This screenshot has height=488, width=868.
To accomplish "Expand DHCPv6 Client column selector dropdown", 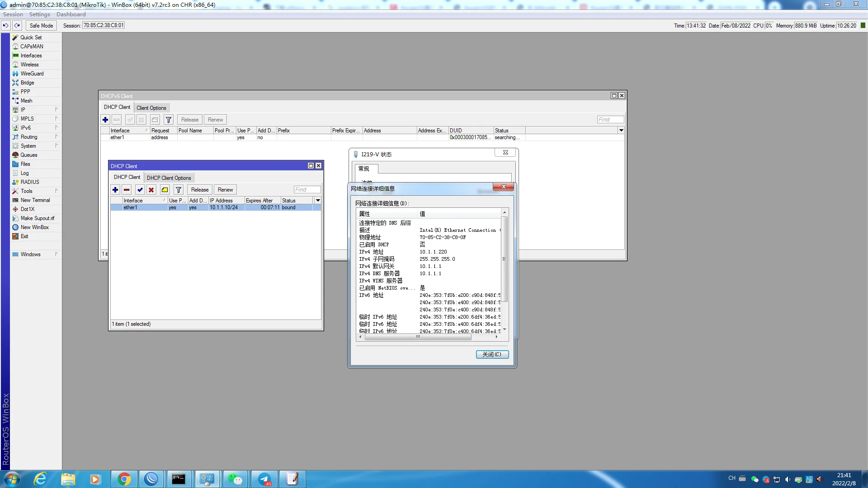I will pyautogui.click(x=621, y=131).
